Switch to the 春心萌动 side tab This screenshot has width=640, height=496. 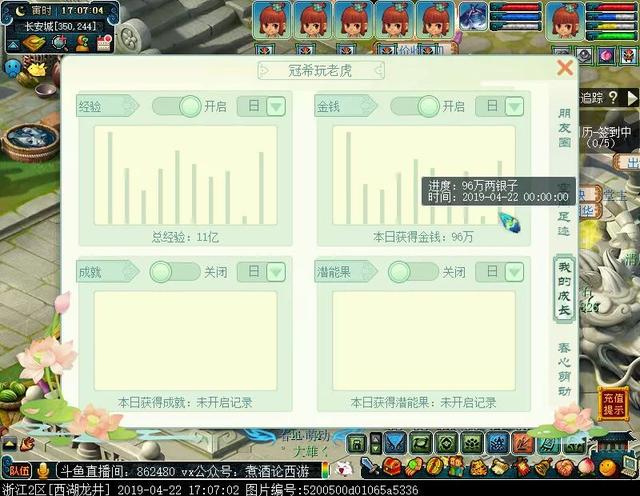click(x=564, y=369)
